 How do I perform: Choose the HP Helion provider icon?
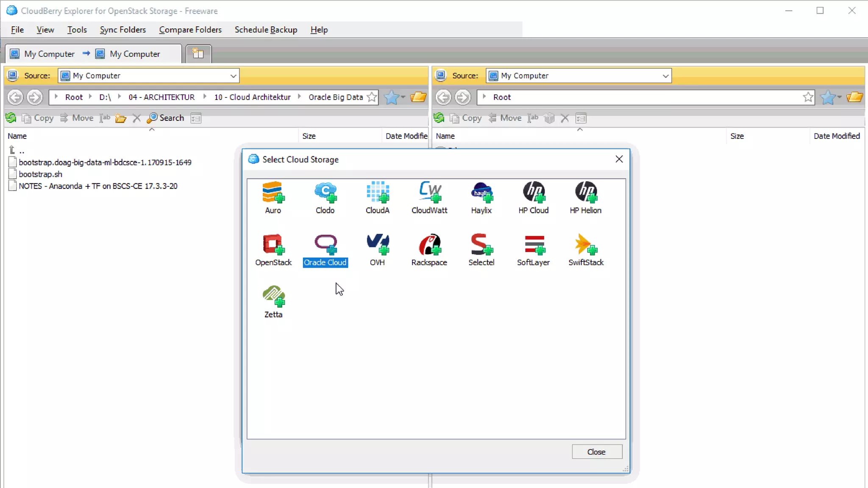pyautogui.click(x=585, y=193)
